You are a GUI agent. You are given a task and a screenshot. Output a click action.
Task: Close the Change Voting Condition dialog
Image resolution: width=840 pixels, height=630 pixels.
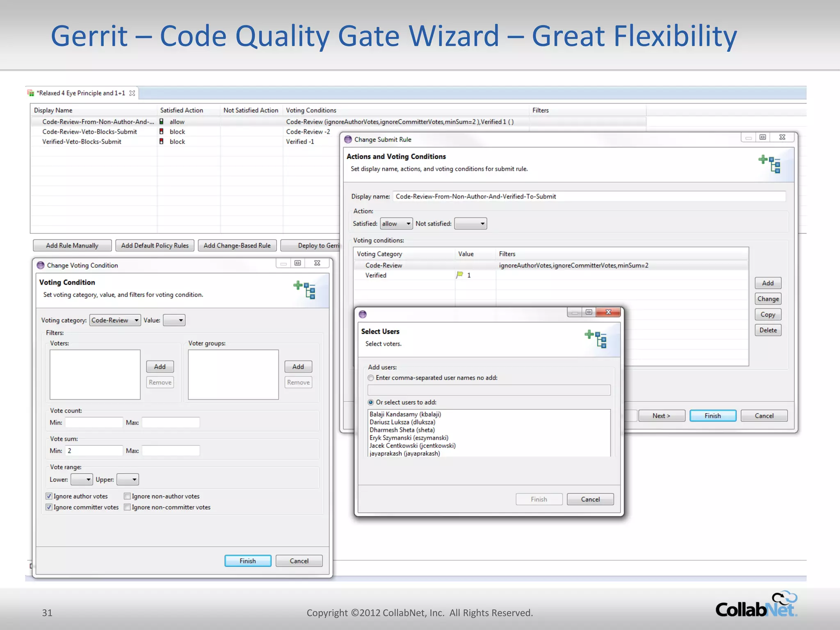[317, 263]
